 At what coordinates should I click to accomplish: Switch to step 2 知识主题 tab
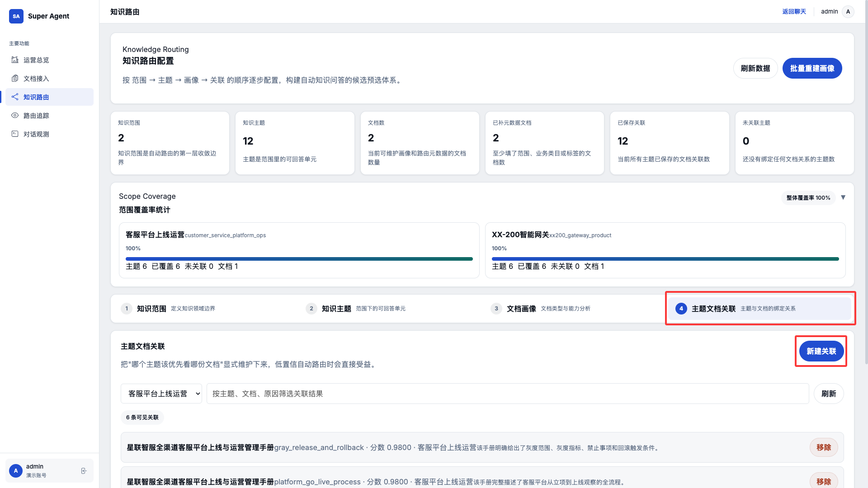[336, 309]
